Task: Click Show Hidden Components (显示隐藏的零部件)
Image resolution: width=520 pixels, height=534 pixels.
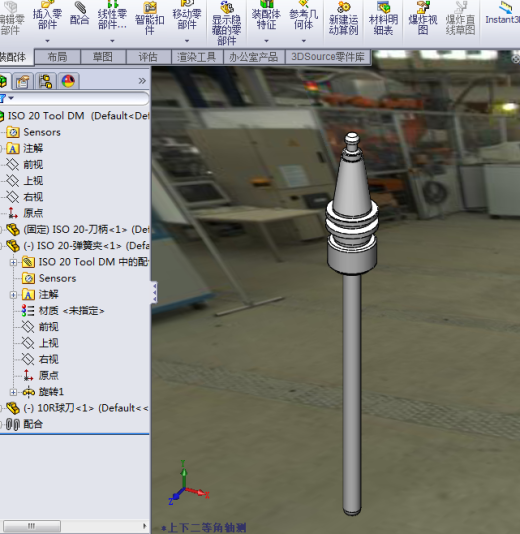Action: click(226, 23)
